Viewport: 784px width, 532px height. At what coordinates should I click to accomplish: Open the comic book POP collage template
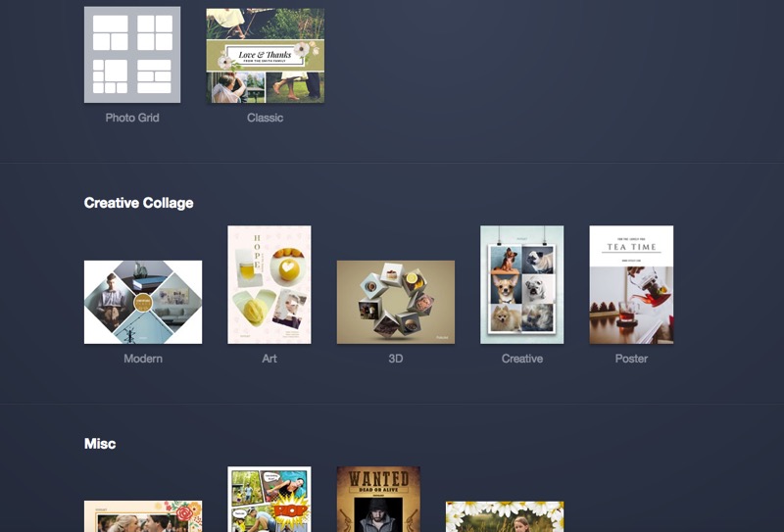269,499
